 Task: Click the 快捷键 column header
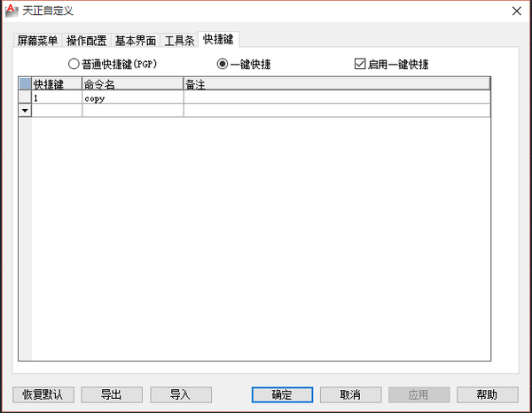57,84
